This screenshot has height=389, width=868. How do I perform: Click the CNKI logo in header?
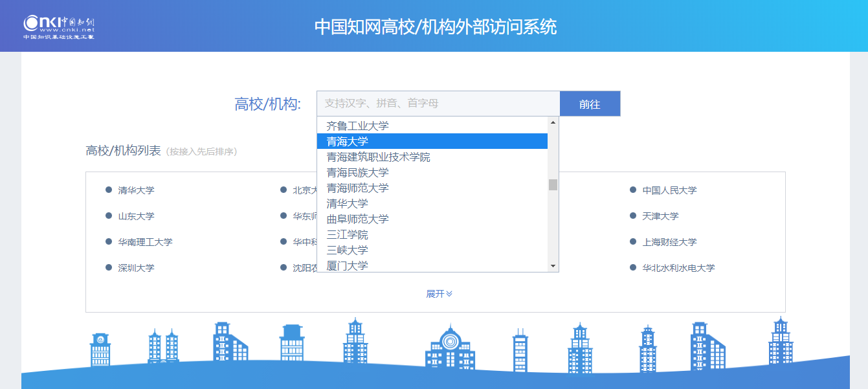click(x=59, y=27)
